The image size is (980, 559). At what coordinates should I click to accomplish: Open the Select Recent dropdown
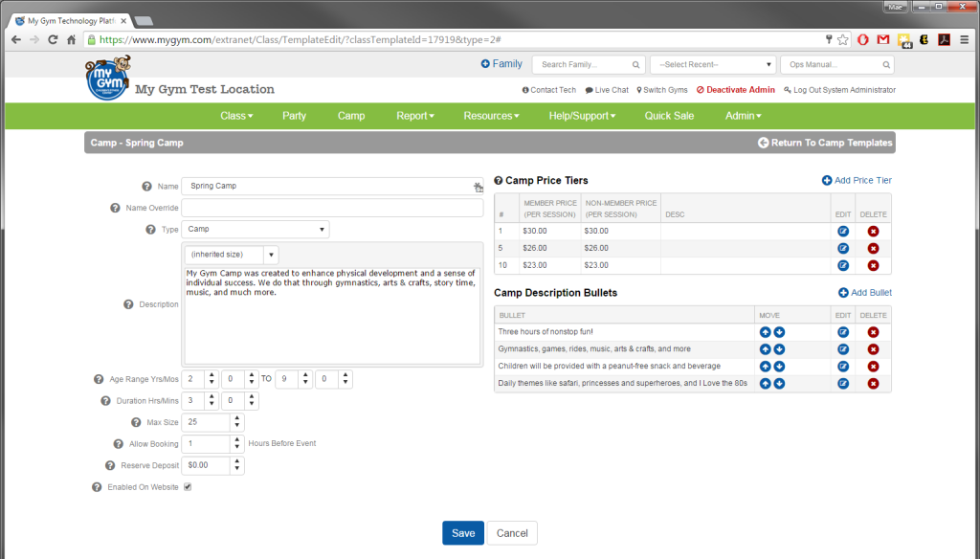click(712, 65)
